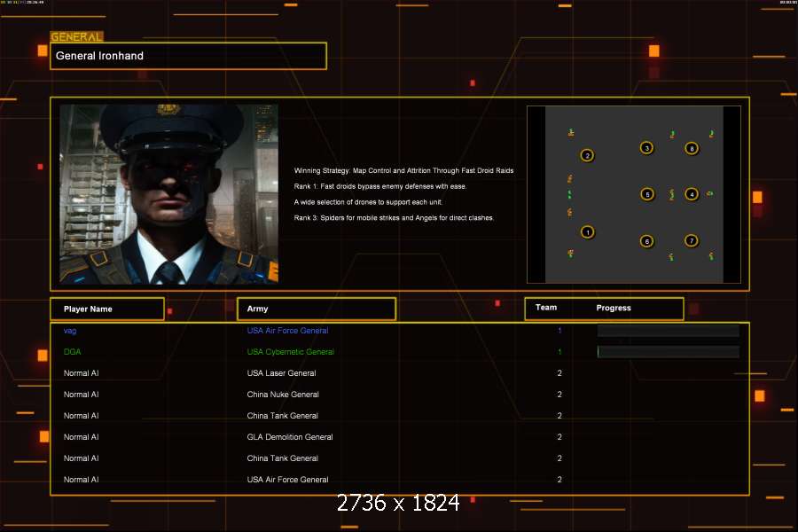Viewport: 798px width, 532px height.
Task: Click the Team column header
Action: point(546,308)
